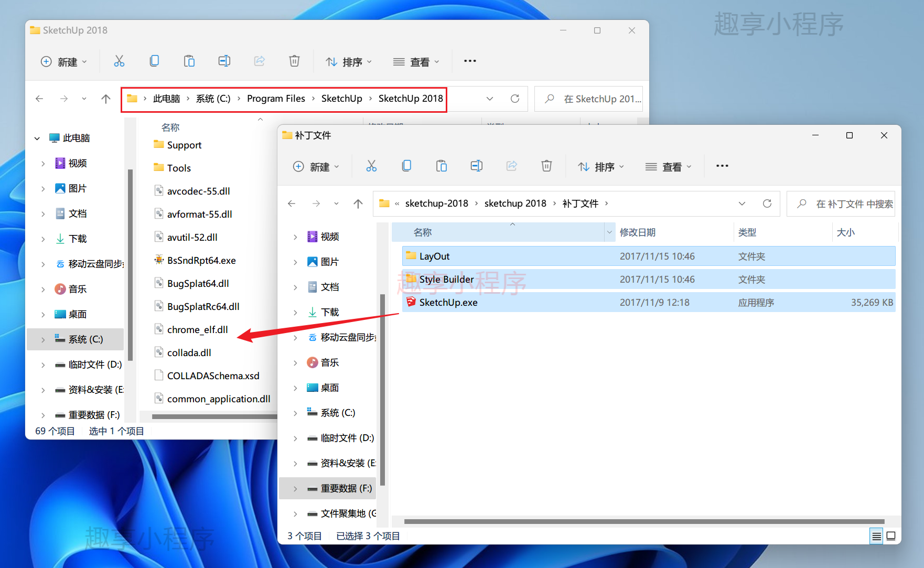Click Delete trash icon in 补丁文件 window
The width and height of the screenshot is (924, 568).
click(546, 166)
